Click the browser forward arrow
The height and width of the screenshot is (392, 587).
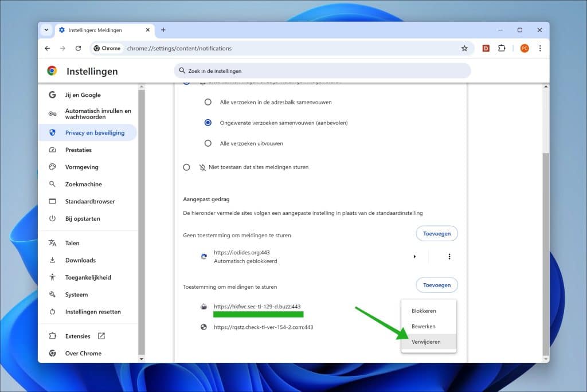coord(62,48)
